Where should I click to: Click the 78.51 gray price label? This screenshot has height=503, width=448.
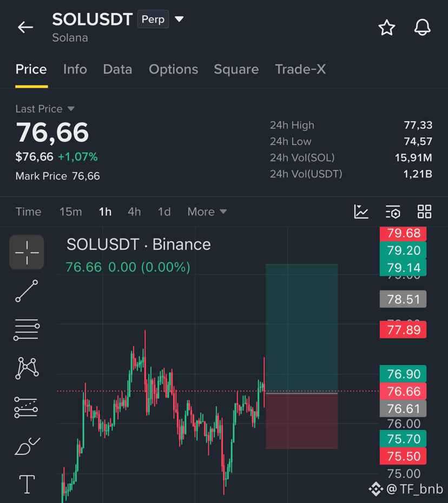403,299
